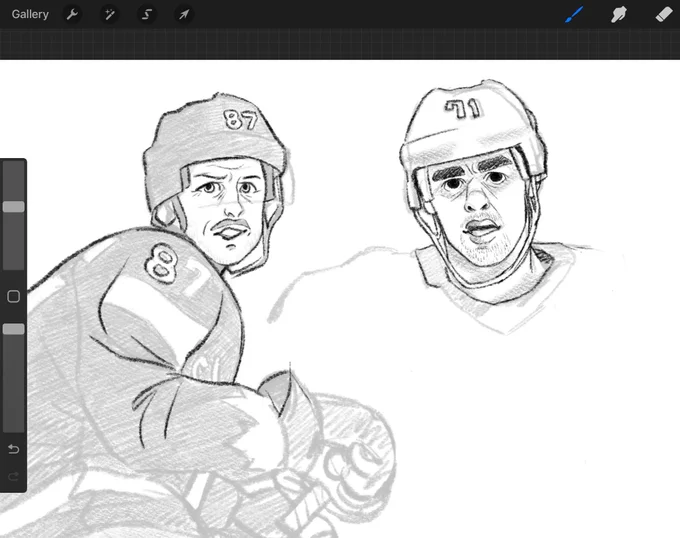Image resolution: width=680 pixels, height=538 pixels.
Task: Select the Eraser tool
Action: (x=664, y=14)
